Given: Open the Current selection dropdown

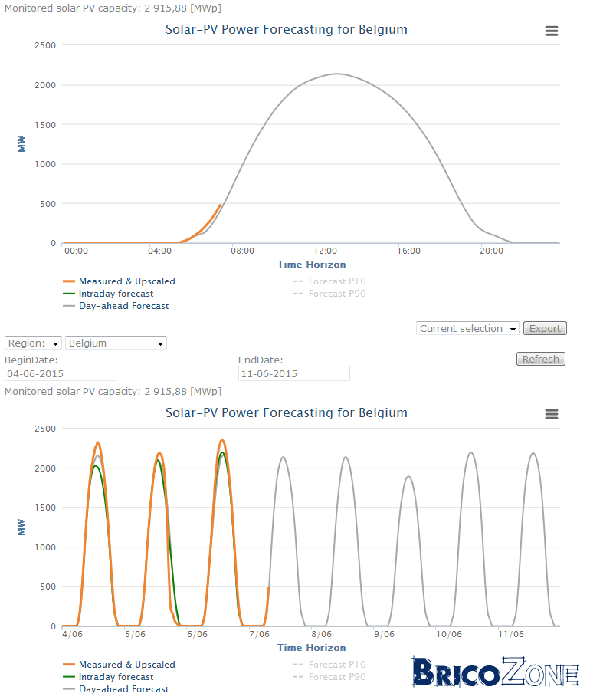Looking at the screenshot, I should 467,329.
